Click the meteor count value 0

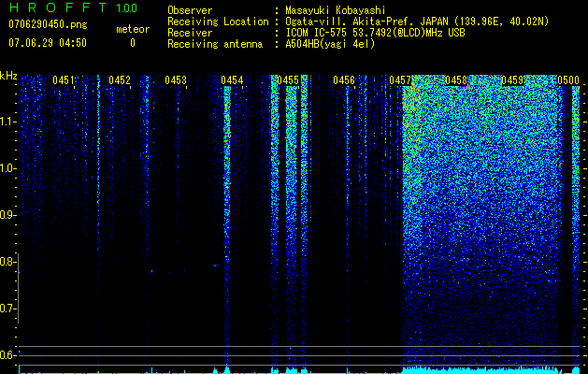(133, 43)
